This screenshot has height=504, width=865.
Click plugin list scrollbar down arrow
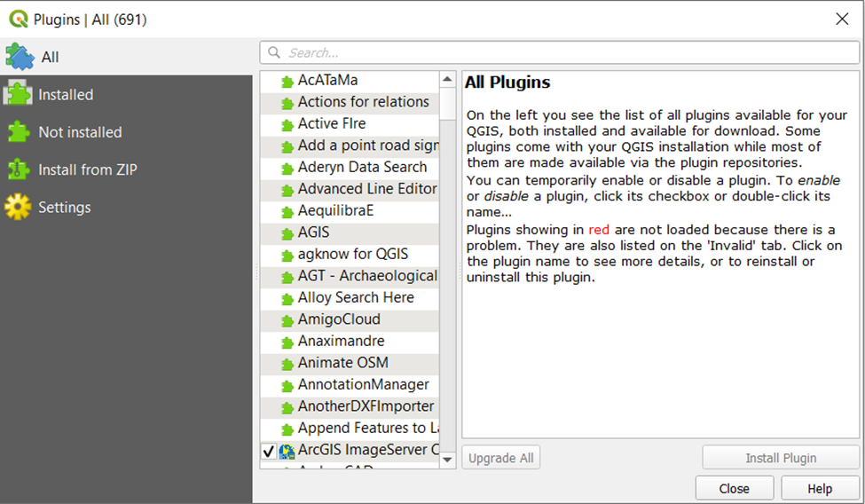point(447,460)
